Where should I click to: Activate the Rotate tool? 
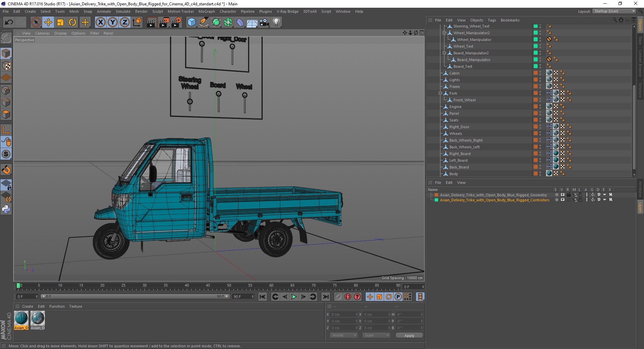point(72,22)
